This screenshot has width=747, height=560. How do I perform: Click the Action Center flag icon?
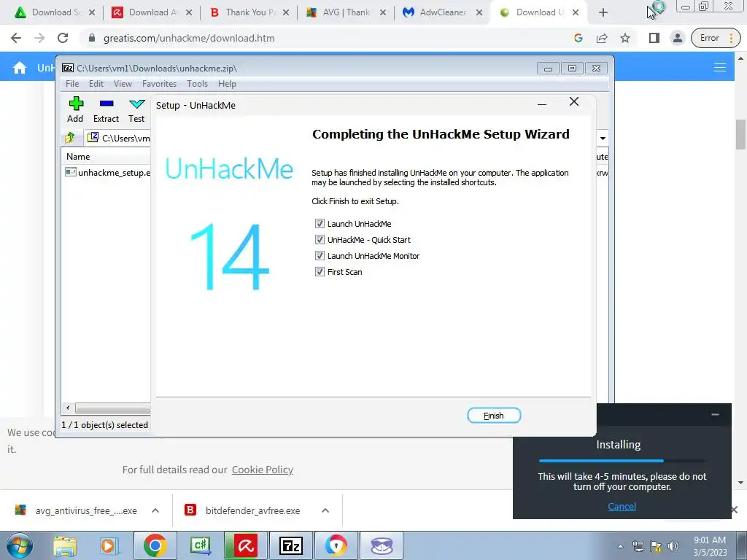click(x=656, y=546)
